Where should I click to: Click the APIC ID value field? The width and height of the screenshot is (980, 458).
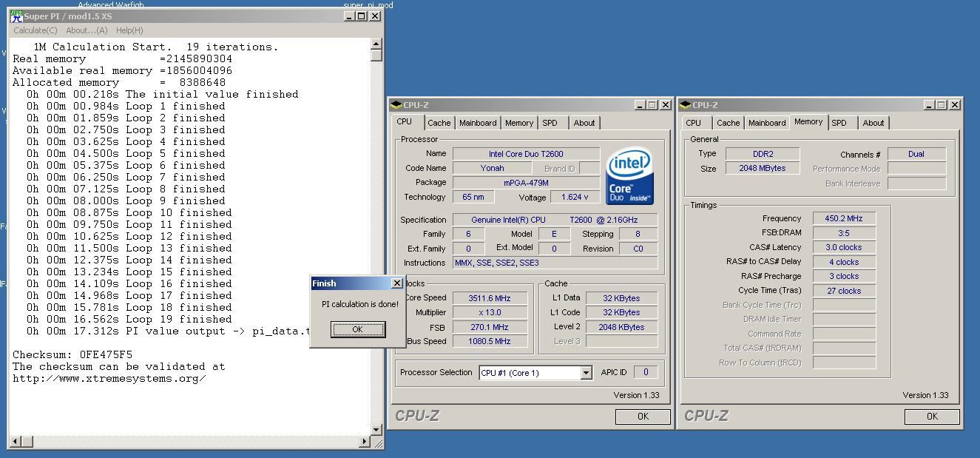click(646, 372)
